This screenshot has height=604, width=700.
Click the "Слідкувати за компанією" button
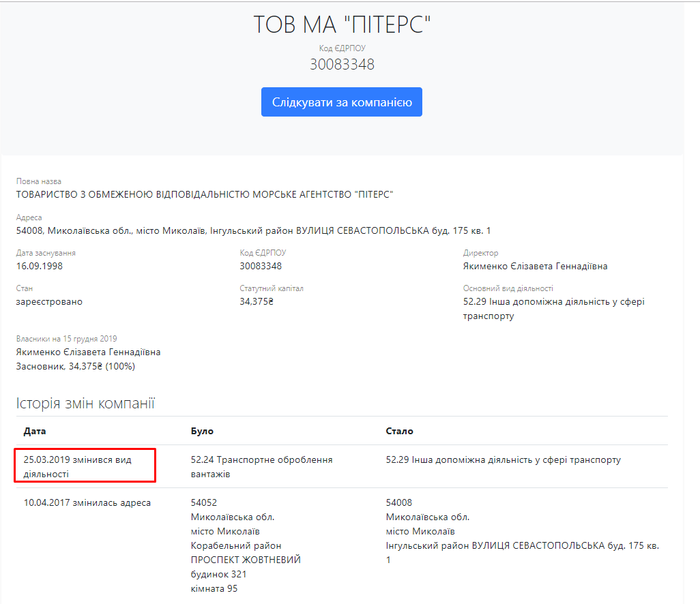341,102
